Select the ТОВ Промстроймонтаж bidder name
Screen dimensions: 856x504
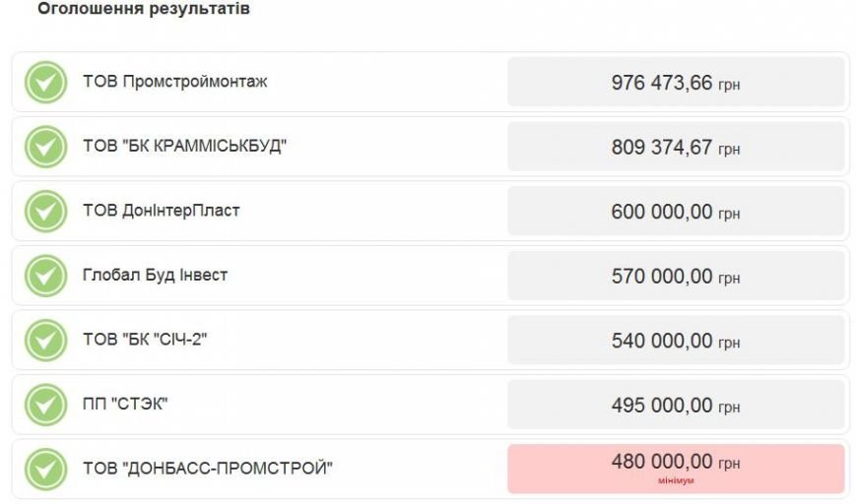click(174, 82)
